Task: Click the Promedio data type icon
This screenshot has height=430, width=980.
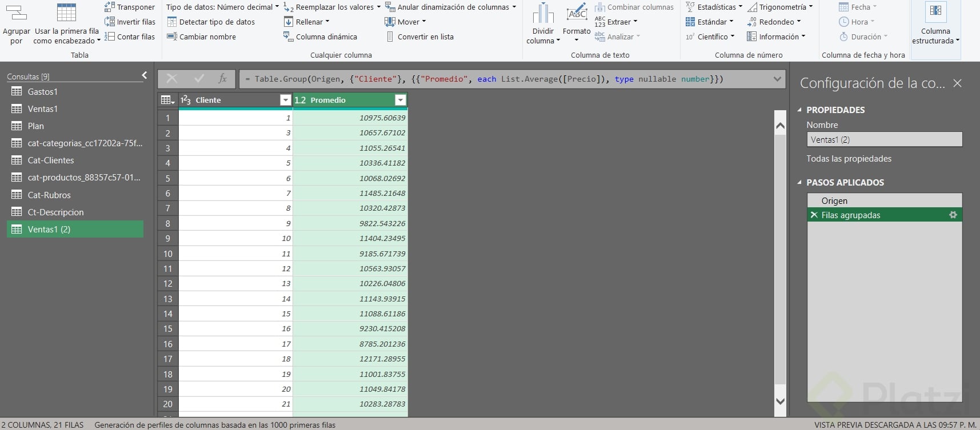Action: (x=300, y=100)
